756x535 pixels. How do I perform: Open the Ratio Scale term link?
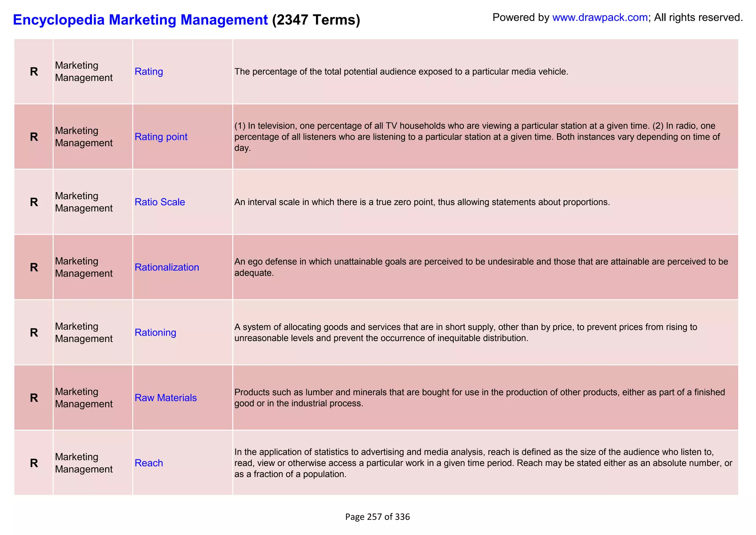click(160, 202)
